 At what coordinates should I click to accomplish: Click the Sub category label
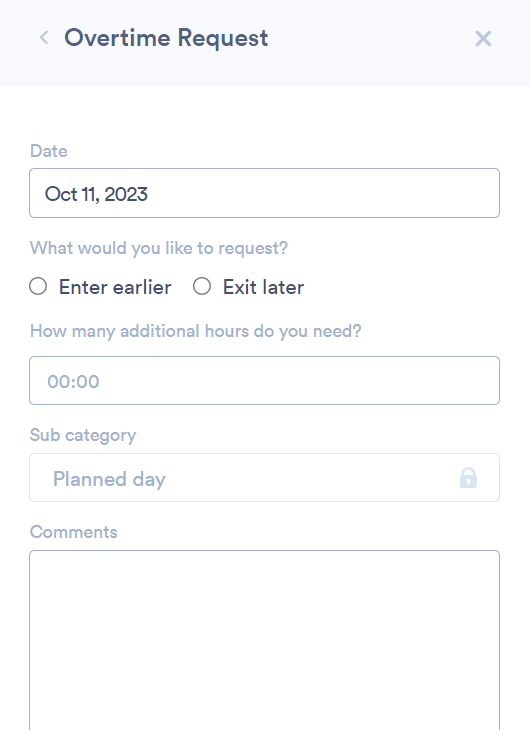point(83,435)
